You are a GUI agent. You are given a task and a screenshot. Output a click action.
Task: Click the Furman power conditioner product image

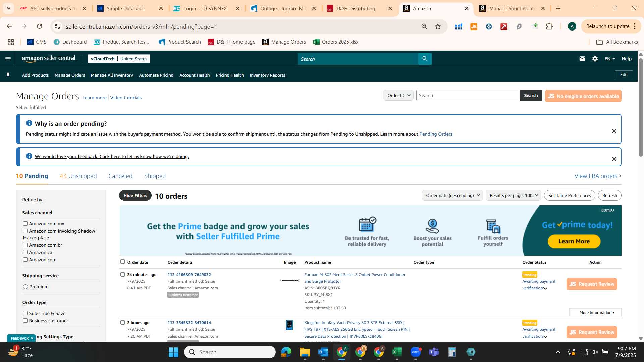click(289, 280)
